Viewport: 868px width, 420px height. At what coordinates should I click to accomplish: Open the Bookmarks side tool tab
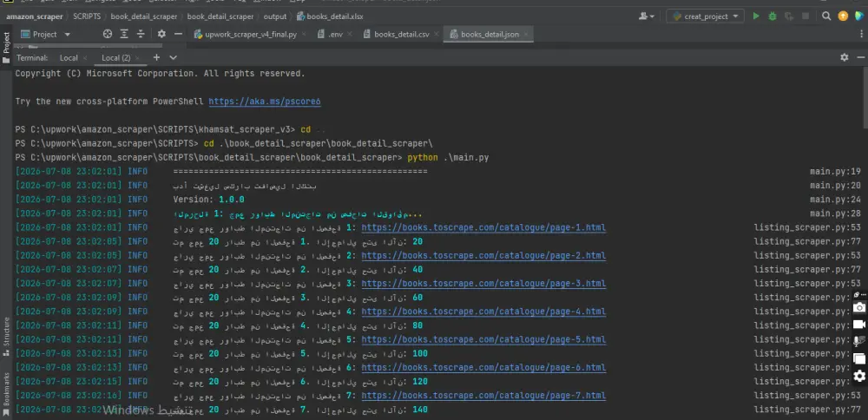(6, 393)
